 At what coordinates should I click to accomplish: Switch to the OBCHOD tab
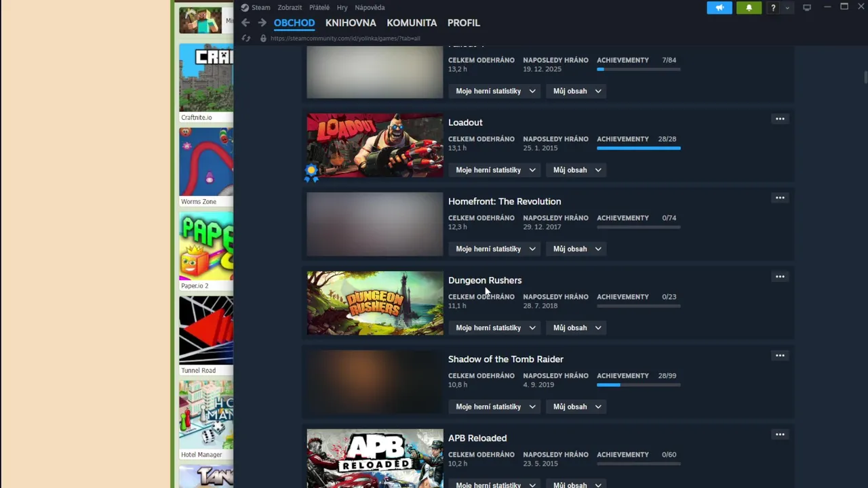[x=294, y=23]
